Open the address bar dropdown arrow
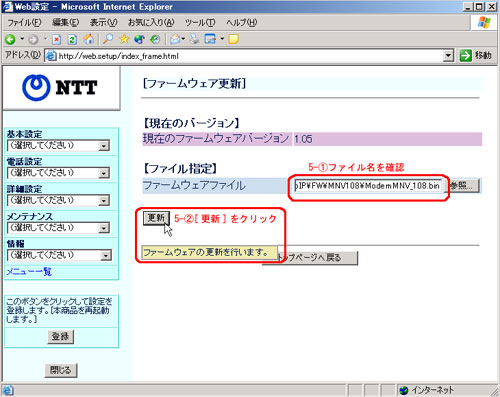The width and height of the screenshot is (500, 397). (x=449, y=56)
